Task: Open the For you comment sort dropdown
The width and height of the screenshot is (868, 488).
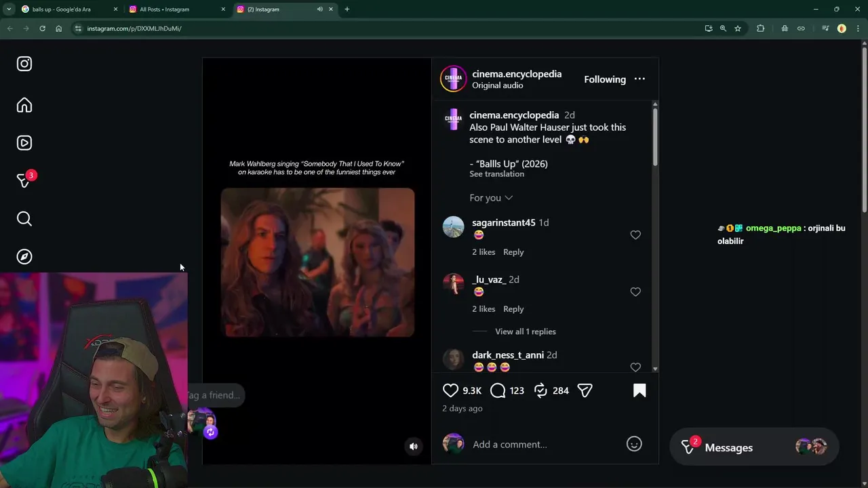Action: click(x=491, y=198)
